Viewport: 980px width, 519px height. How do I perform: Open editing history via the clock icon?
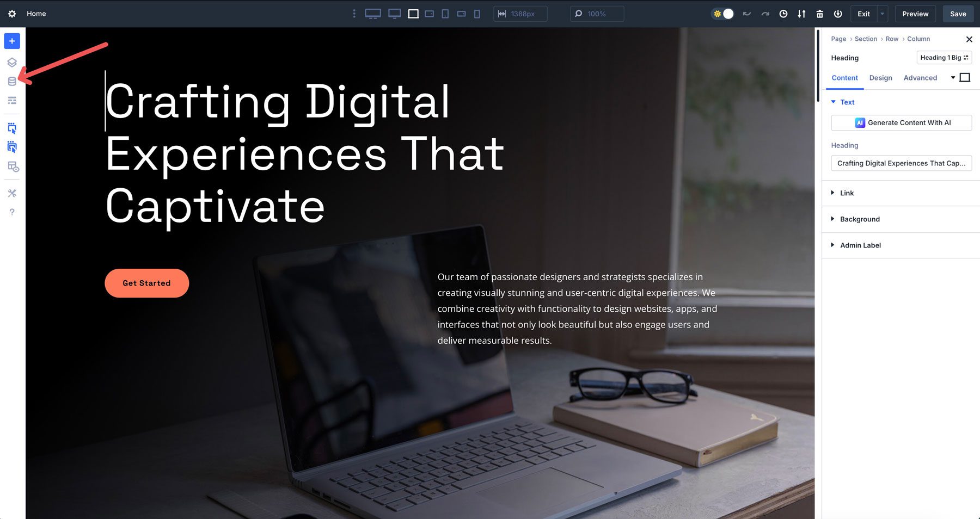783,14
